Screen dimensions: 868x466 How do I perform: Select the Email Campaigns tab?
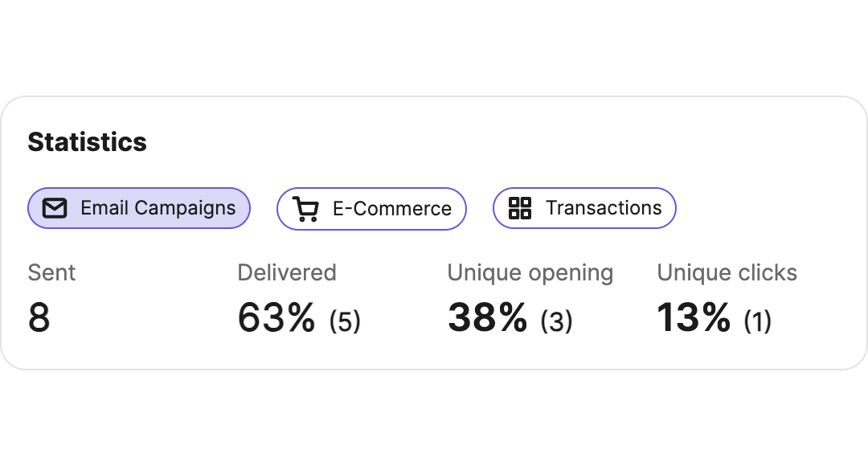139,208
